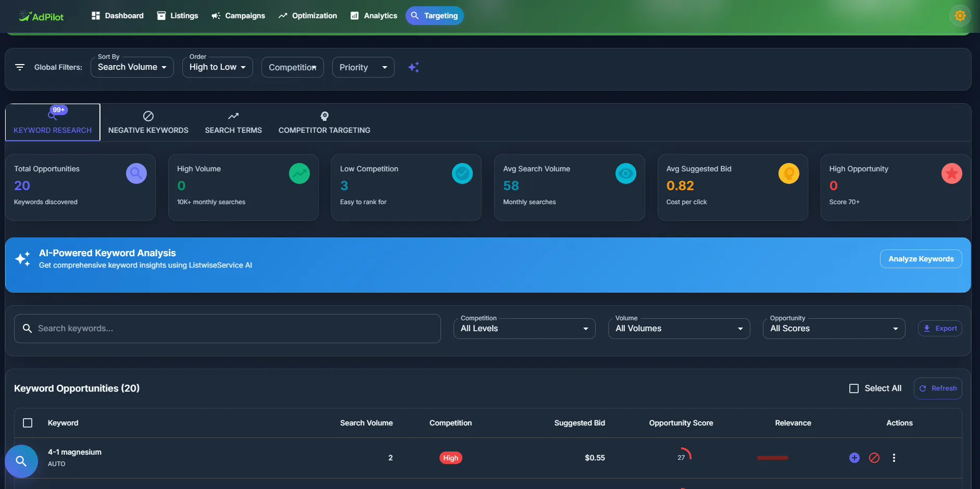Open more actions for 4-1 magnesium
The height and width of the screenshot is (489, 980).
[x=894, y=458]
